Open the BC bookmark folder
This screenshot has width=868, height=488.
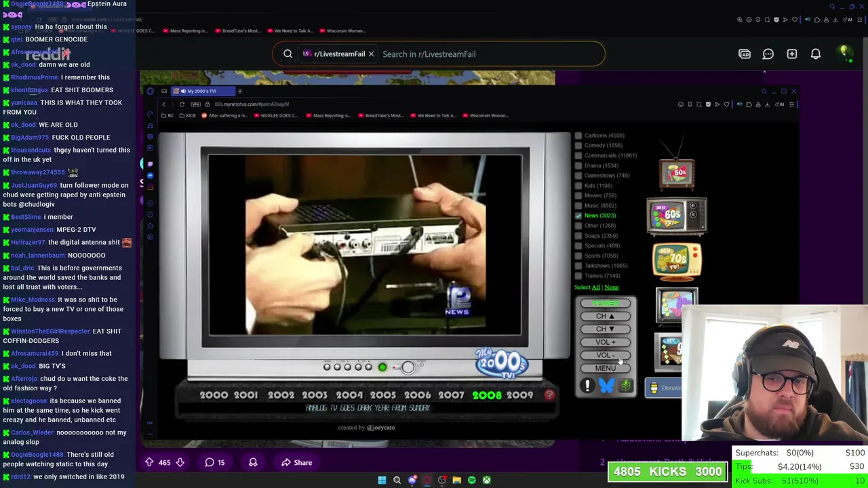[x=167, y=115]
